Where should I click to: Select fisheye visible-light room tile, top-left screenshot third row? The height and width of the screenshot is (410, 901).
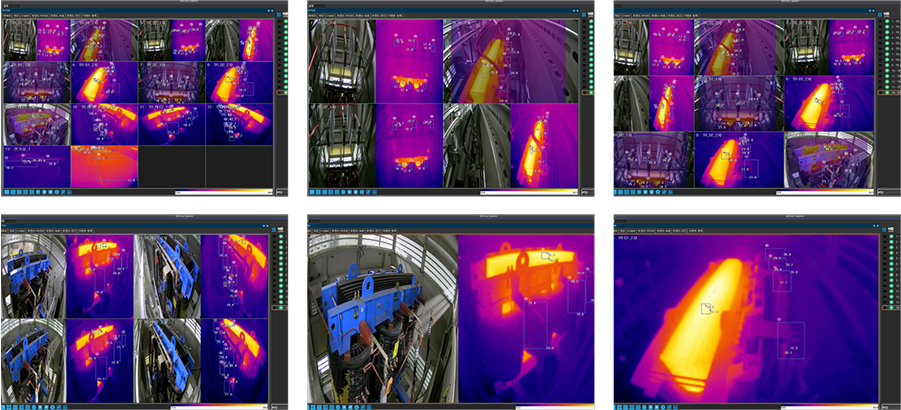(36, 124)
